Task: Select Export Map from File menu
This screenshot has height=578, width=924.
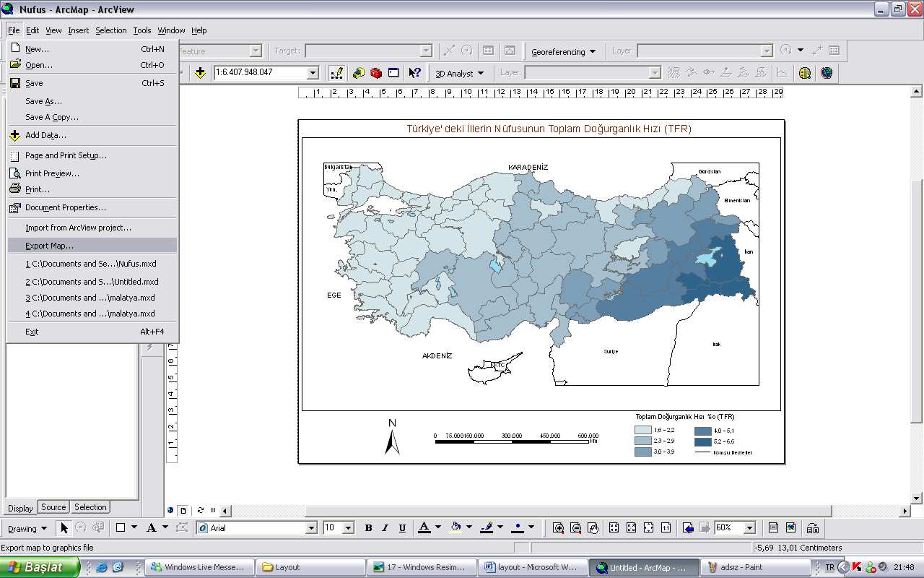Action: (92, 246)
